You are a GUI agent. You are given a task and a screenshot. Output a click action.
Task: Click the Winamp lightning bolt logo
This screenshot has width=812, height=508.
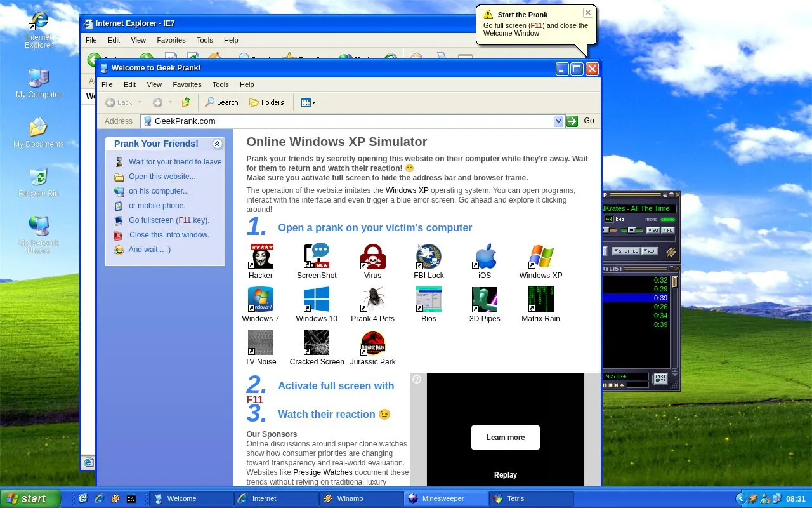coord(671,251)
